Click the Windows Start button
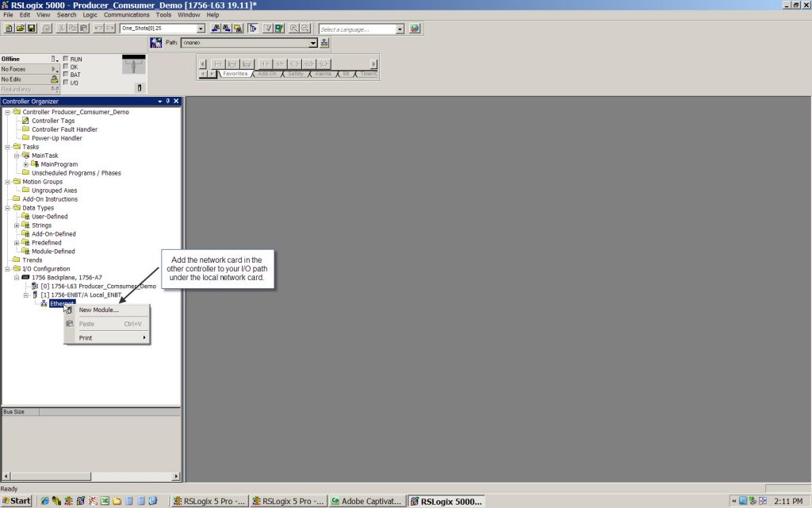Screen dimensions: 812x508 pos(17,501)
